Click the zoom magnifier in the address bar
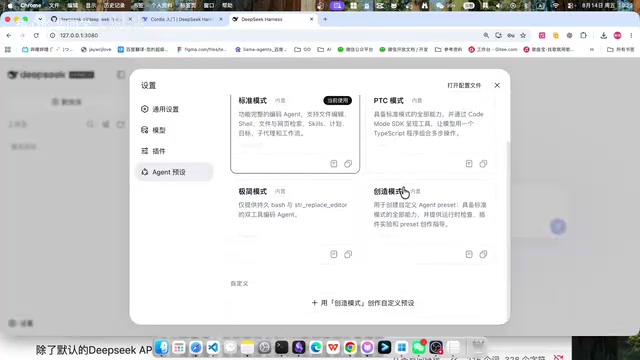The width and height of the screenshot is (640, 360). tap(486, 36)
